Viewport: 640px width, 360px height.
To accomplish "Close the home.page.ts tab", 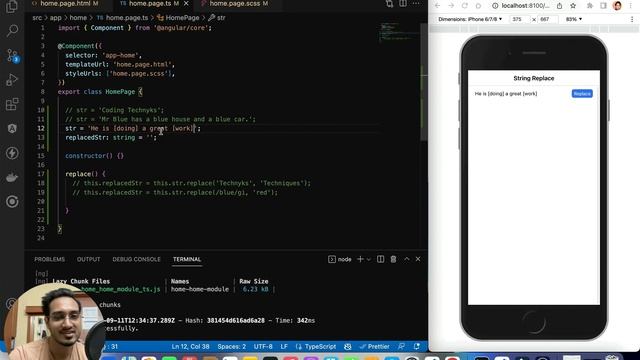I will [186, 3].
